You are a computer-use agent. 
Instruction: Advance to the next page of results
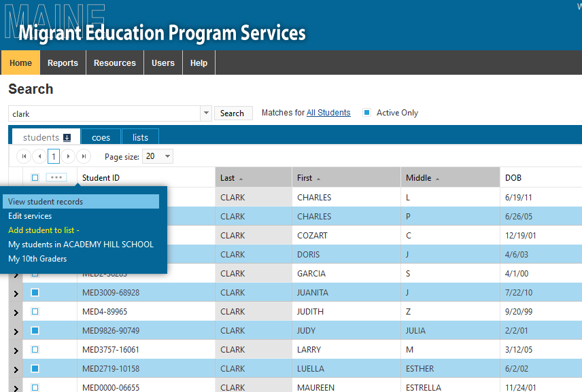tap(68, 156)
